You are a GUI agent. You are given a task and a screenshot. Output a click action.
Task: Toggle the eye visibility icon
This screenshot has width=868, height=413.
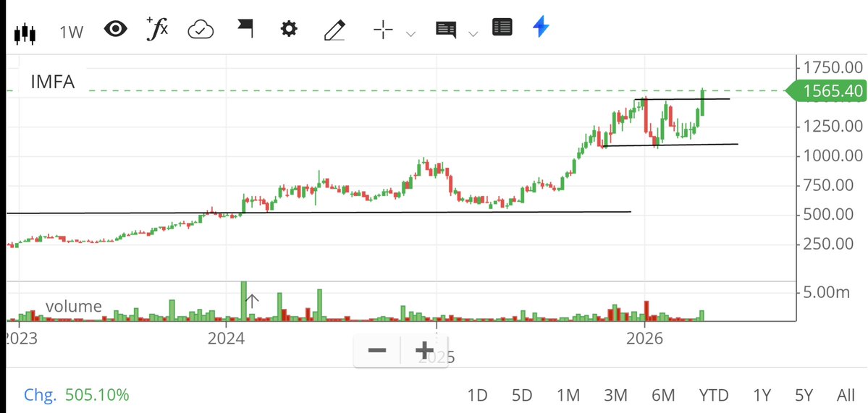[115, 29]
